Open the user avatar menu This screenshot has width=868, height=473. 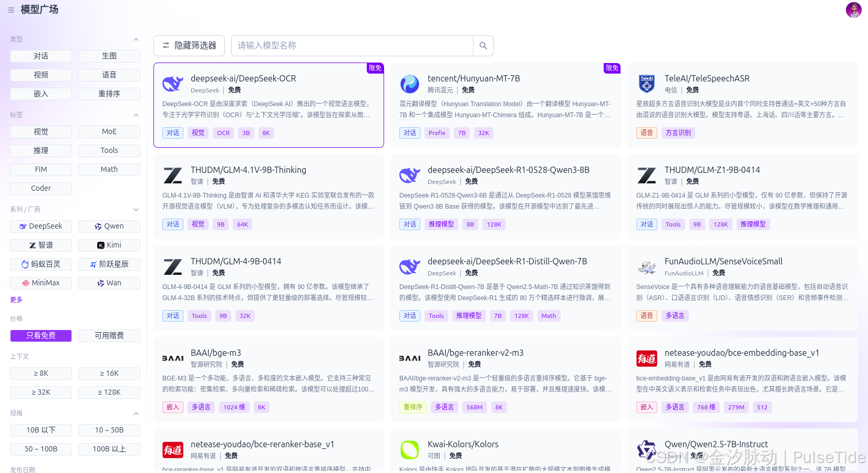(853, 9)
